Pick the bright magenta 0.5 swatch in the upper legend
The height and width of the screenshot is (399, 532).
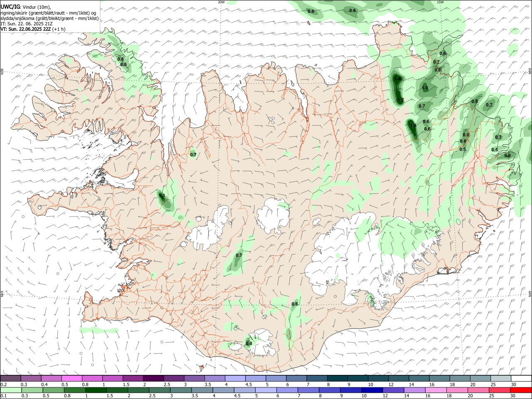pos(71,378)
